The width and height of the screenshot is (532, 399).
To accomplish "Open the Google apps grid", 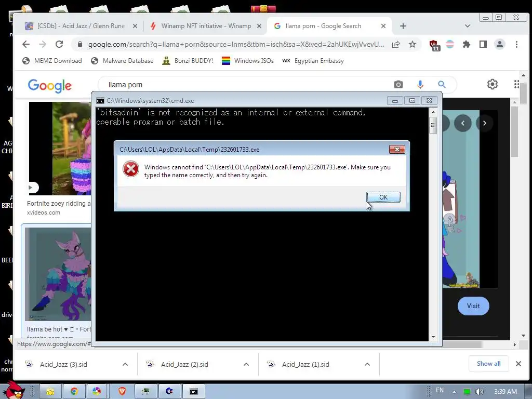I will coord(516,84).
